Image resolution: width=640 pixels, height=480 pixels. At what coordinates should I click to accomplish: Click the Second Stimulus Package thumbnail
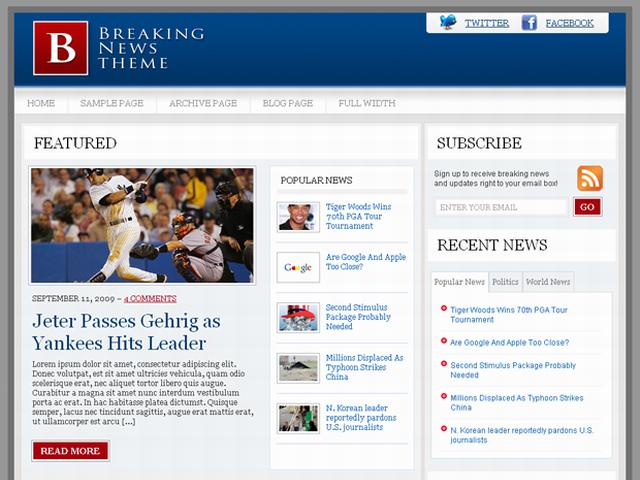pos(298,318)
